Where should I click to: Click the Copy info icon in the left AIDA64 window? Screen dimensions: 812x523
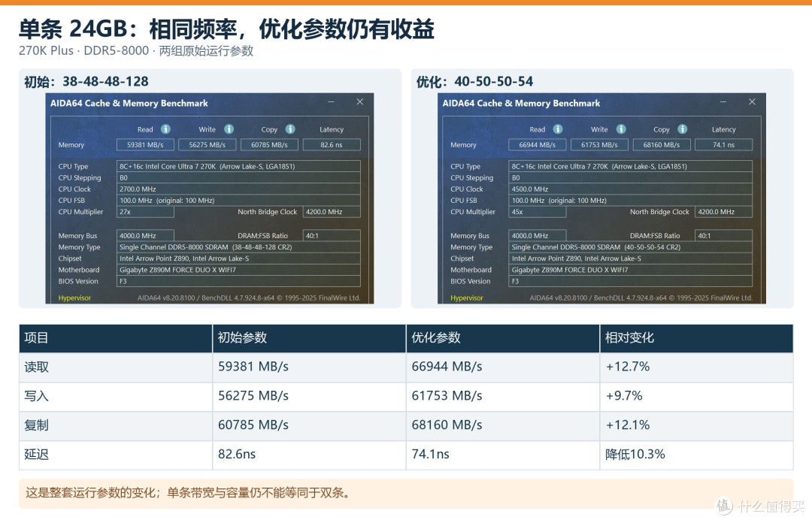[290, 129]
